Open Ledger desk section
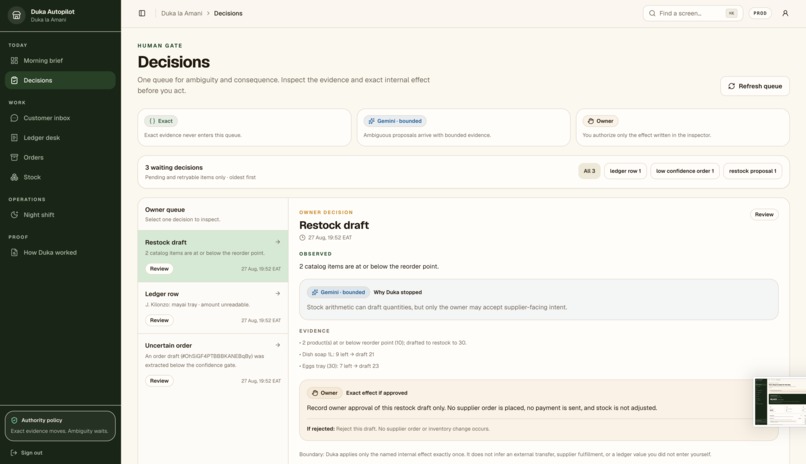Image resolution: width=806 pixels, height=464 pixels. click(x=60, y=138)
